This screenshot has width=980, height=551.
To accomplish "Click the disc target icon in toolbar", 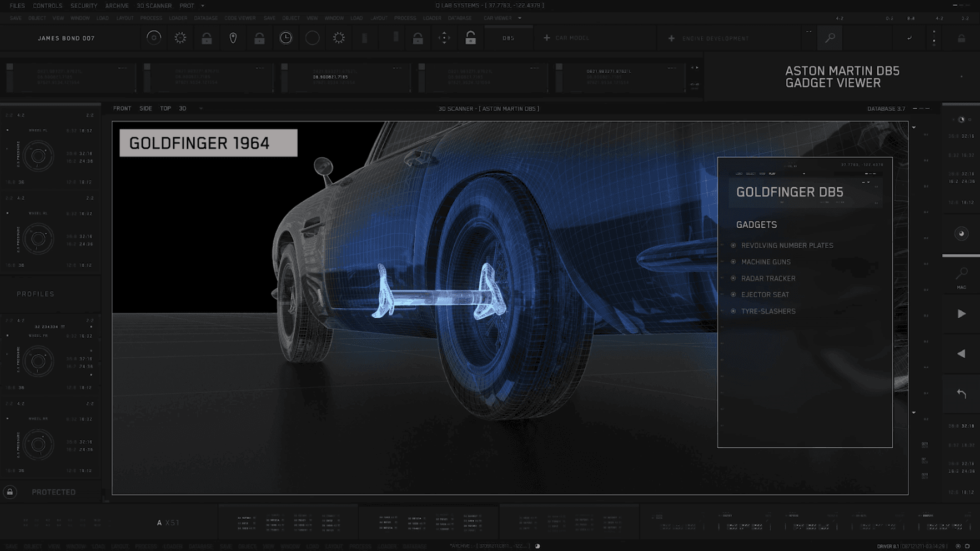I will click(154, 38).
